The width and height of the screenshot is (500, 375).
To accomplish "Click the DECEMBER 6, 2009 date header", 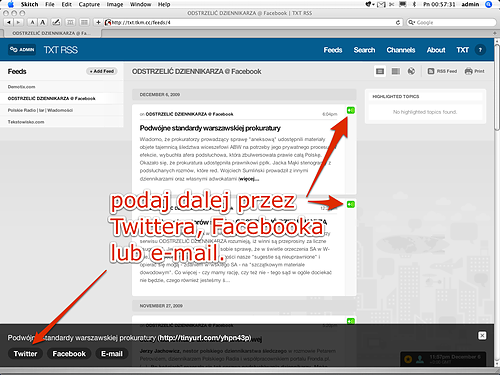I will [x=160, y=95].
